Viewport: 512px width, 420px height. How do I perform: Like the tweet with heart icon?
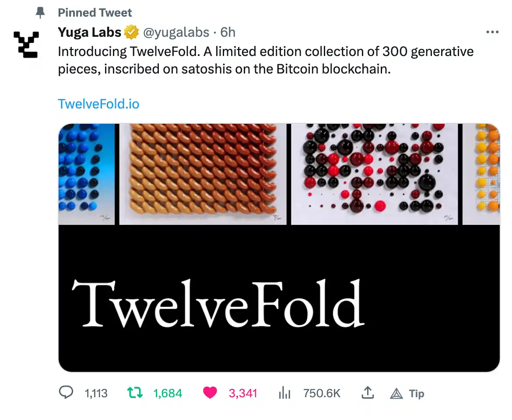coord(210,393)
